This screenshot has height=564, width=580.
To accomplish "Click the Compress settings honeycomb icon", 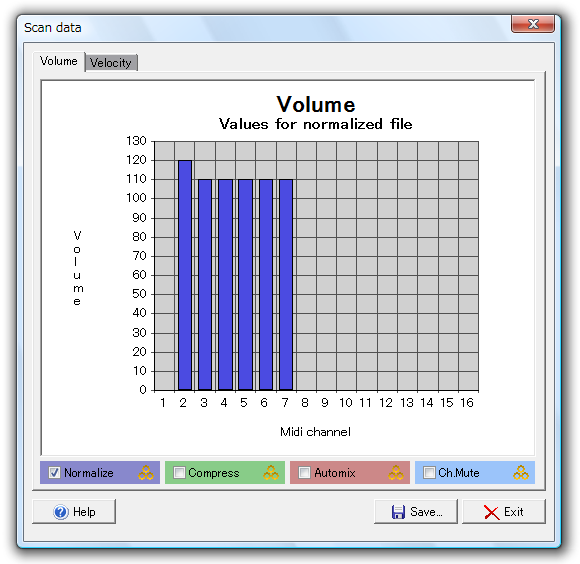I will coord(271,473).
